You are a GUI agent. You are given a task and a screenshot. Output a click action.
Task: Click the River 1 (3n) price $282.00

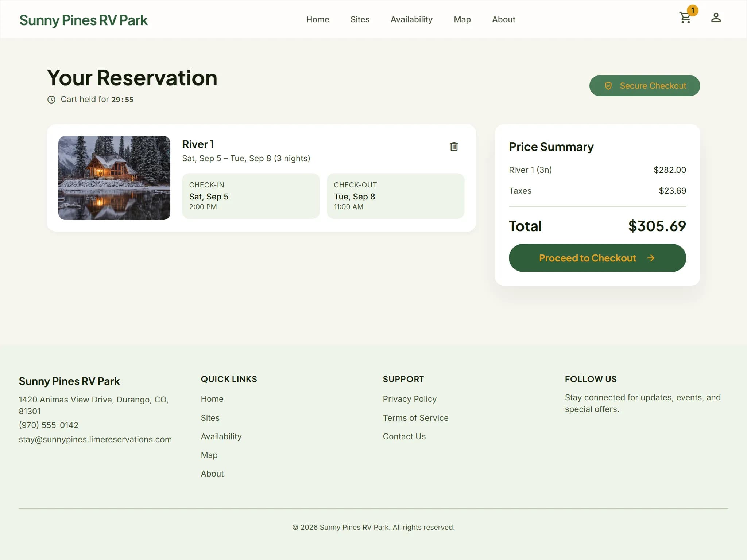click(x=670, y=170)
